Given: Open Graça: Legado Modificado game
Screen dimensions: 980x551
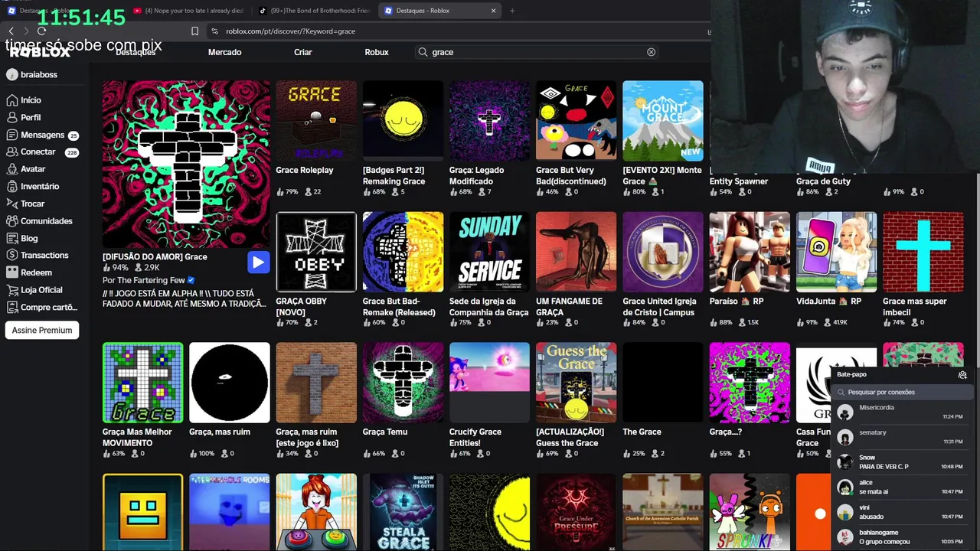Looking at the screenshot, I should [x=489, y=121].
